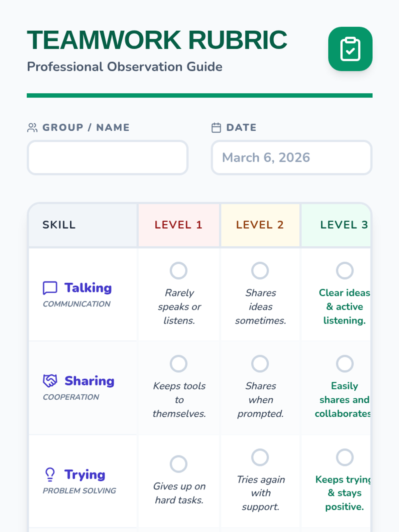Click the Level 2 column header
The image size is (399, 532).
tap(260, 225)
